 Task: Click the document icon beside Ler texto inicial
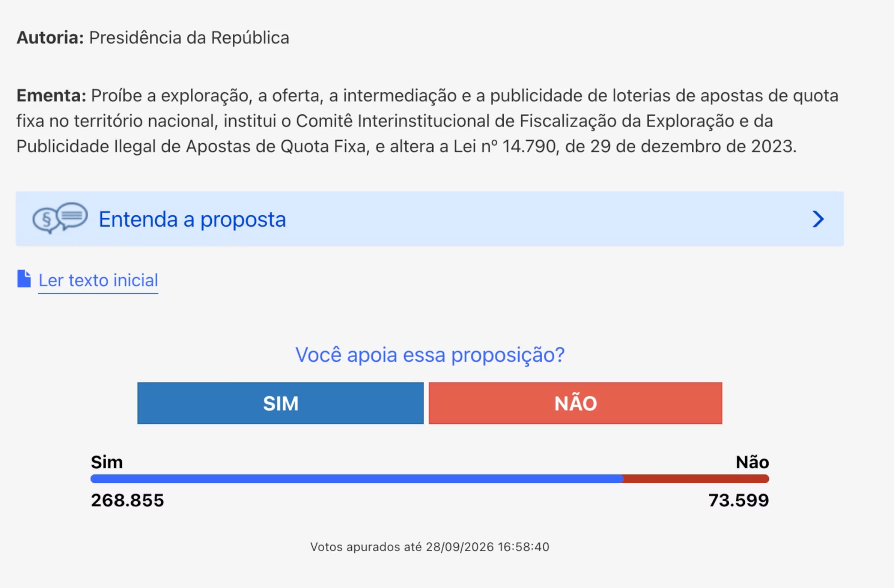(24, 279)
